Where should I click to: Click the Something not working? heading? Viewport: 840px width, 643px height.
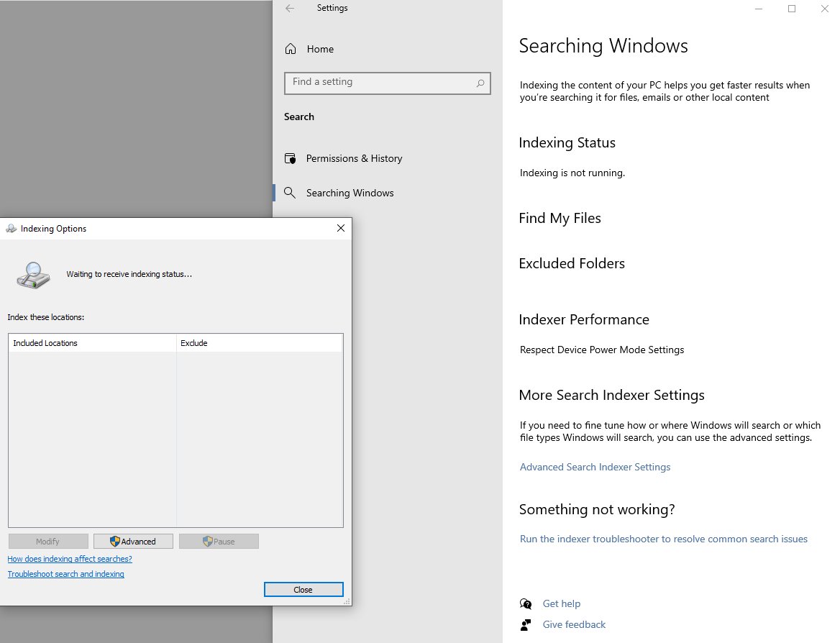(597, 509)
